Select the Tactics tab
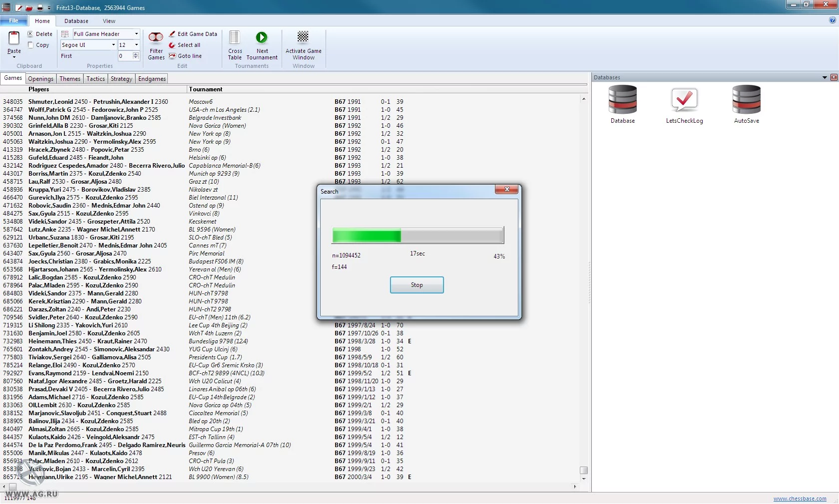 pos(95,79)
